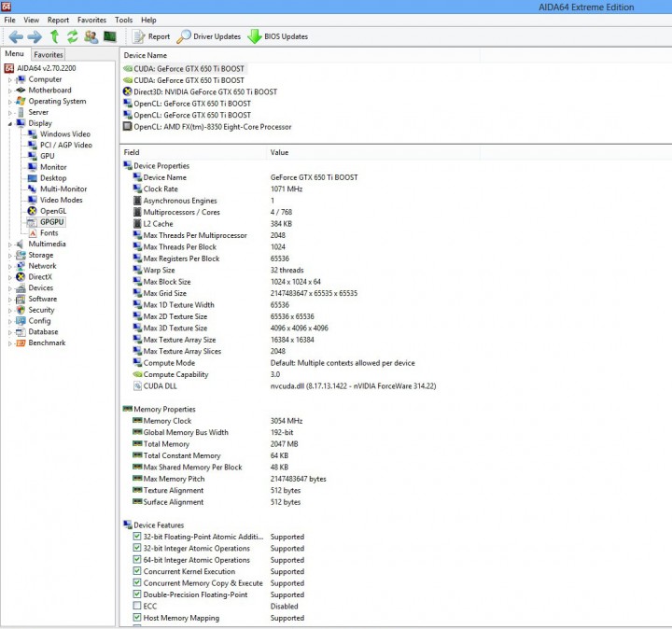Click the green Refresh arrows icon
Screen dimensions: 672x629
73,36
